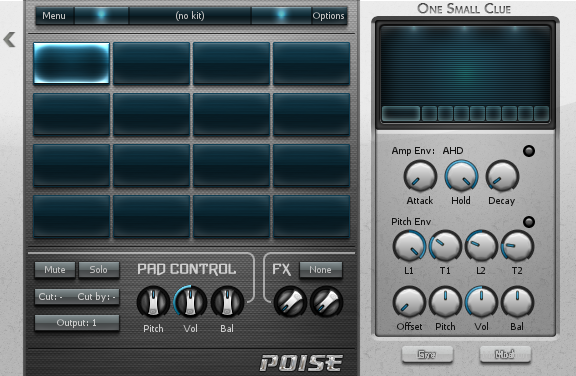The height and width of the screenshot is (376, 576).
Task: Switch to the Env page button
Action: tap(427, 354)
